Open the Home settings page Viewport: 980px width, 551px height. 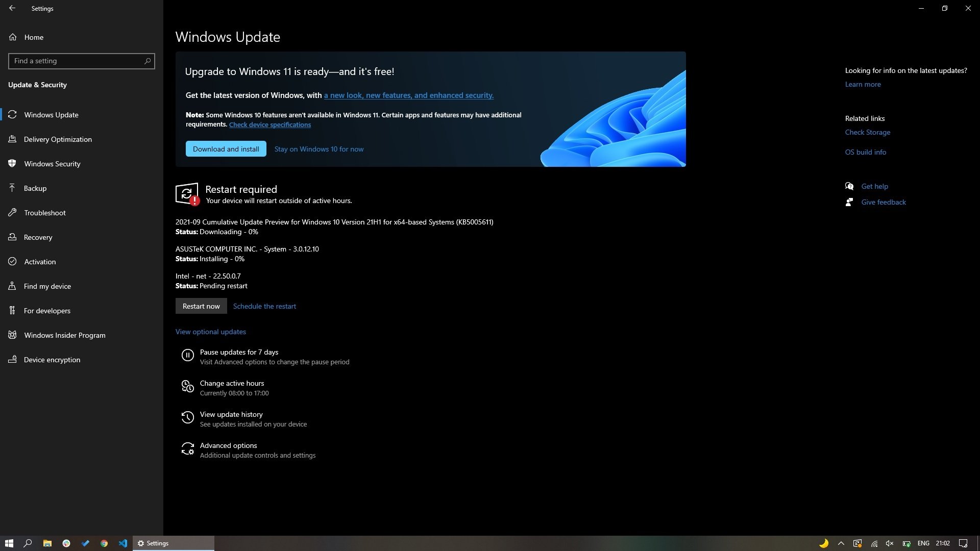point(82,37)
